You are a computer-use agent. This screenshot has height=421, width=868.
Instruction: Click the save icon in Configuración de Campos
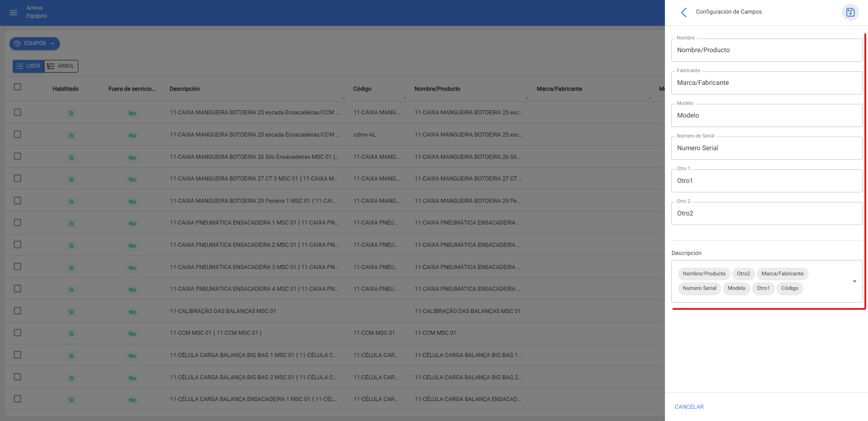pyautogui.click(x=850, y=12)
